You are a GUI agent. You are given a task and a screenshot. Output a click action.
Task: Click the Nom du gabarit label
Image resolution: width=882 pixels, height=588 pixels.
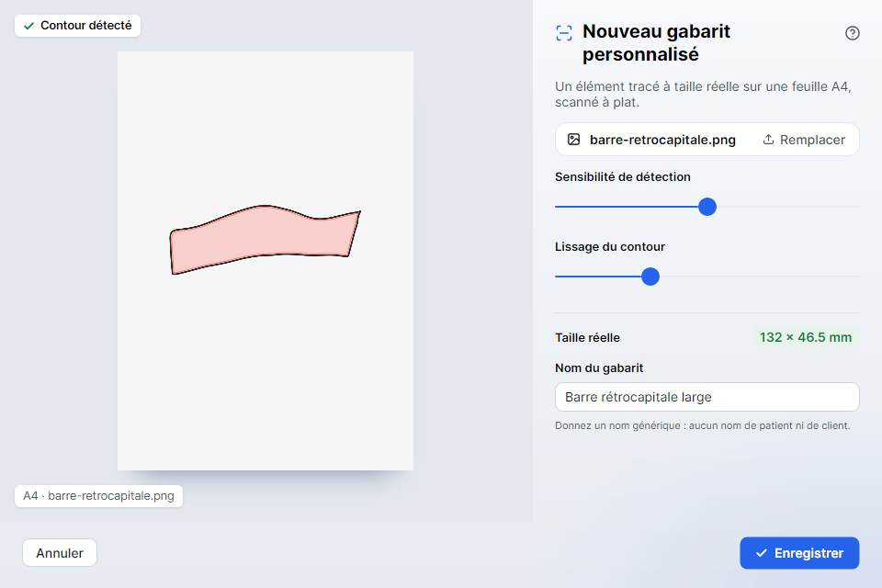pos(599,368)
